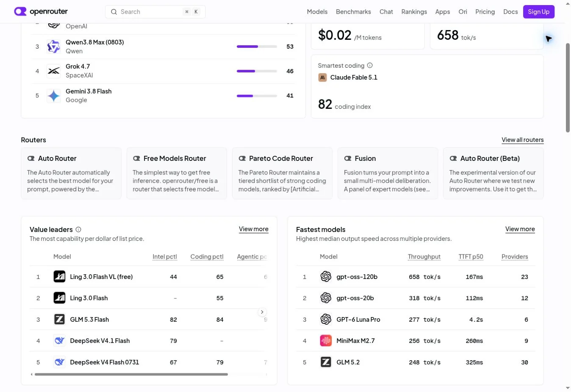
Task: Sort by Coding pctl column header
Action: [x=207, y=257]
